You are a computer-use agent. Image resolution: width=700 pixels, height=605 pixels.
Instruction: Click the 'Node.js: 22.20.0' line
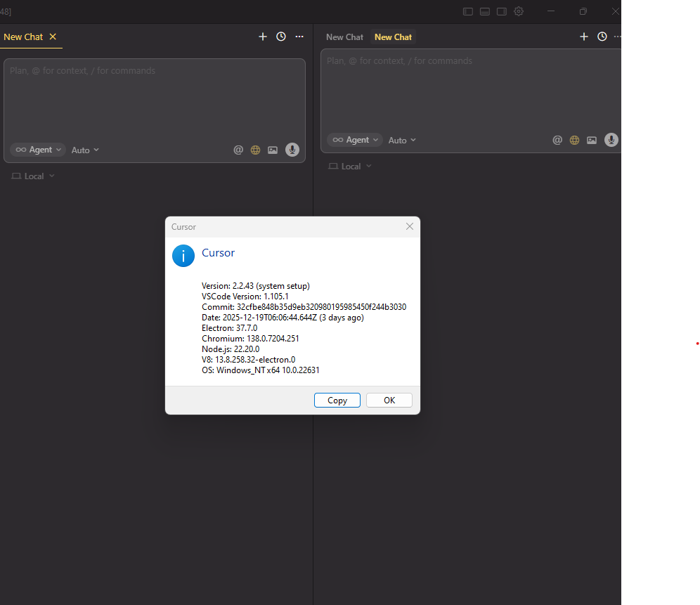tap(231, 349)
